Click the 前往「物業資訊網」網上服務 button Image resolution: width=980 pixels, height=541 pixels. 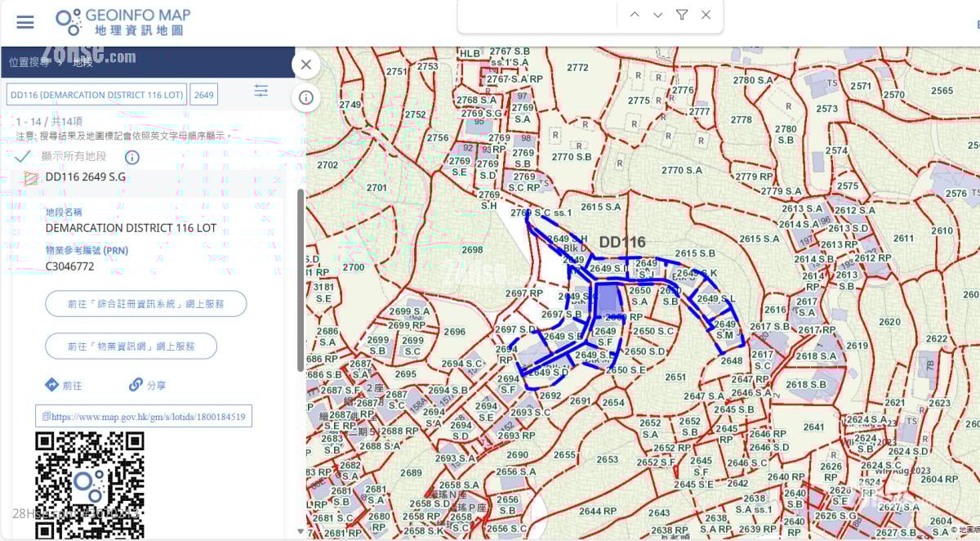coord(131,347)
